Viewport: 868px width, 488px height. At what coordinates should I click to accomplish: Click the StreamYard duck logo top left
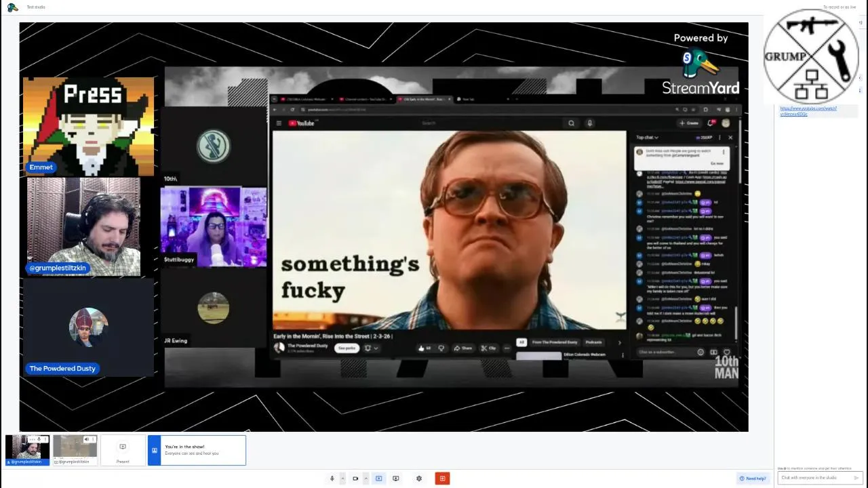[12, 7]
